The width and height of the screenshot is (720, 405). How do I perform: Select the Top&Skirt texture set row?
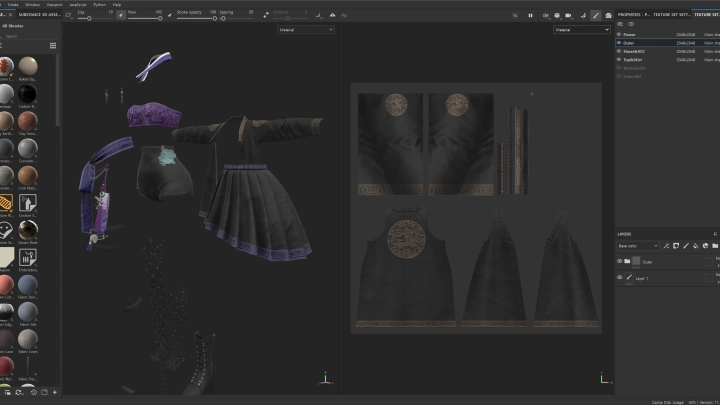pyautogui.click(x=668, y=60)
